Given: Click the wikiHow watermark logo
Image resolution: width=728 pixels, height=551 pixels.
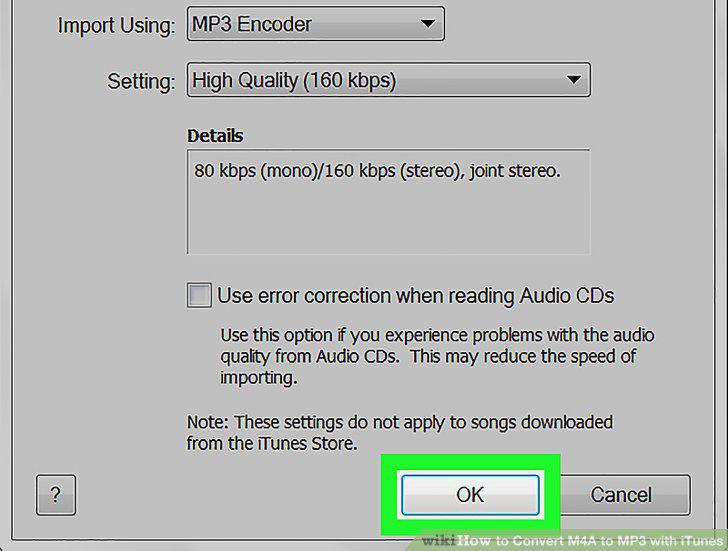Looking at the screenshot, I should (x=439, y=541).
